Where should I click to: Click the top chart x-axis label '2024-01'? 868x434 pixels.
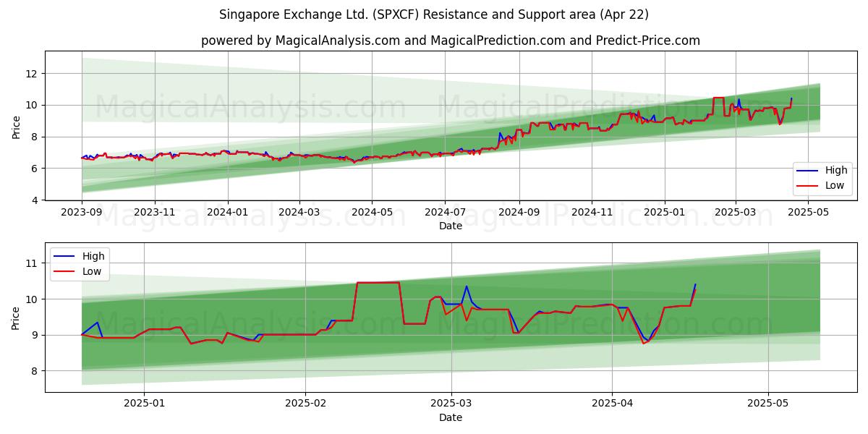click(x=228, y=213)
